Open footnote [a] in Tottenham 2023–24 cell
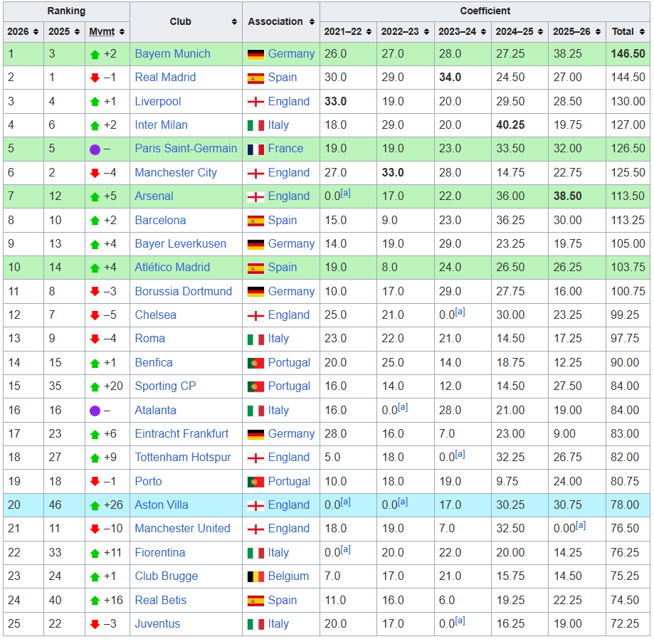654x644 pixels. tap(460, 454)
